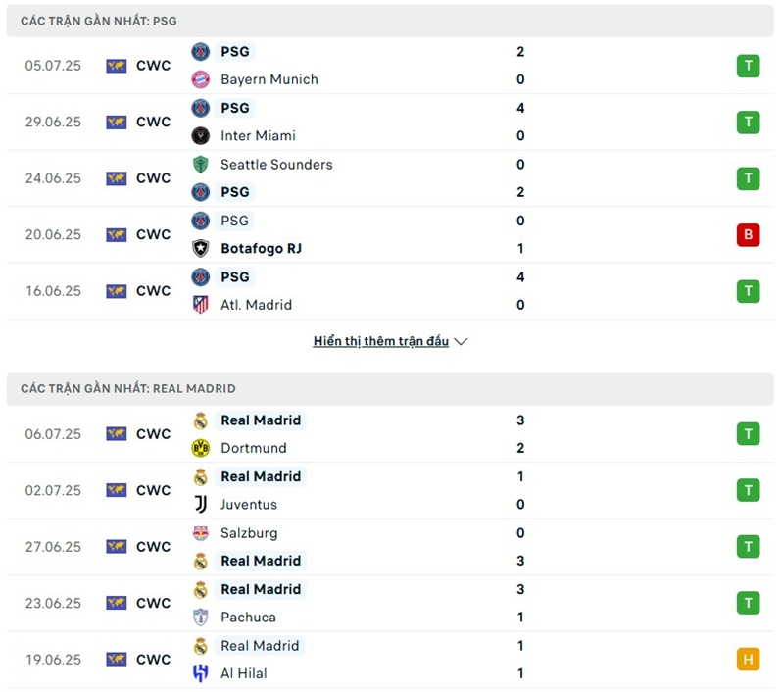The image size is (784, 692).
Task: Click the Botafogo RJ crest icon
Action: click(201, 249)
